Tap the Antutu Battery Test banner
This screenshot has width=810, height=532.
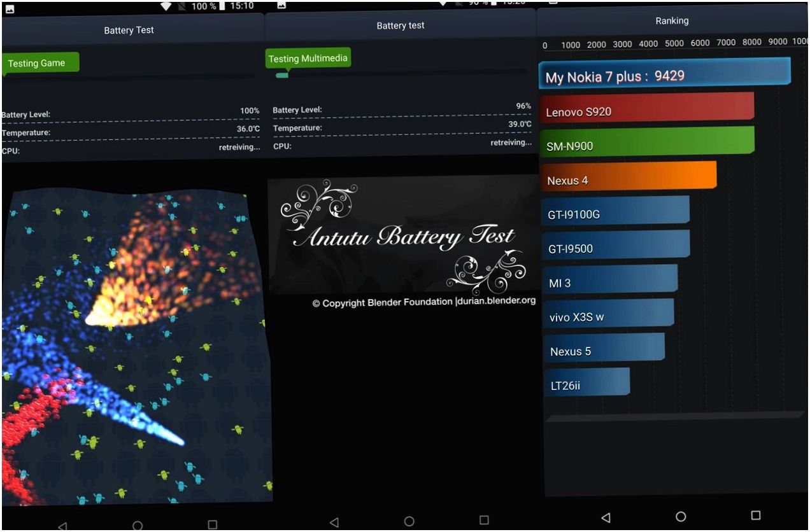pyautogui.click(x=403, y=234)
